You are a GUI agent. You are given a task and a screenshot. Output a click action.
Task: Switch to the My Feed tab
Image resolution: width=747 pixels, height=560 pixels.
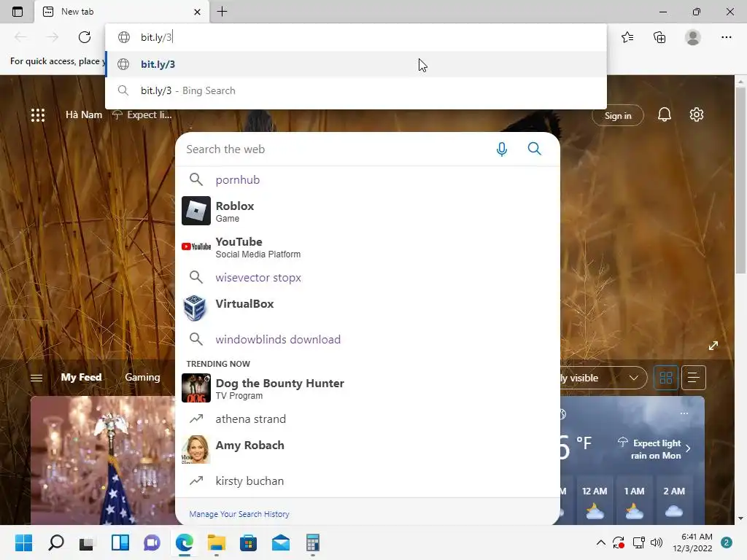[x=81, y=377]
